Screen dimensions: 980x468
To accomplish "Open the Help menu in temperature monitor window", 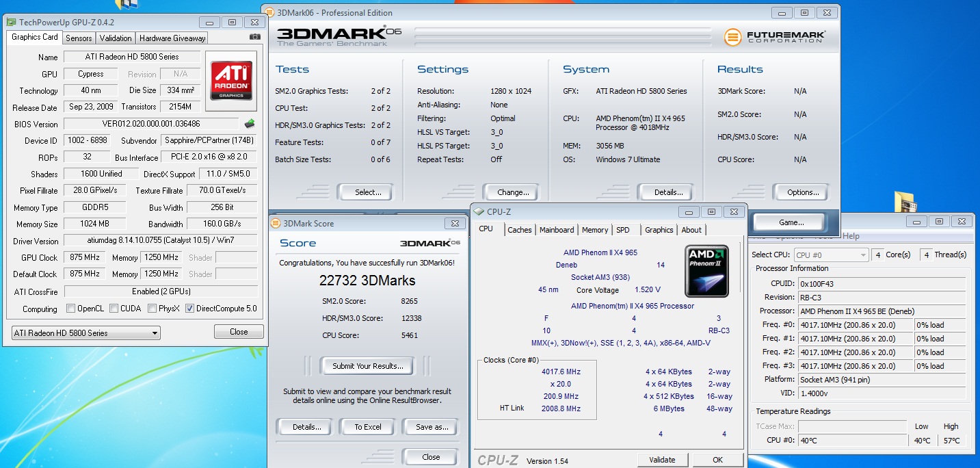I will tap(851, 236).
